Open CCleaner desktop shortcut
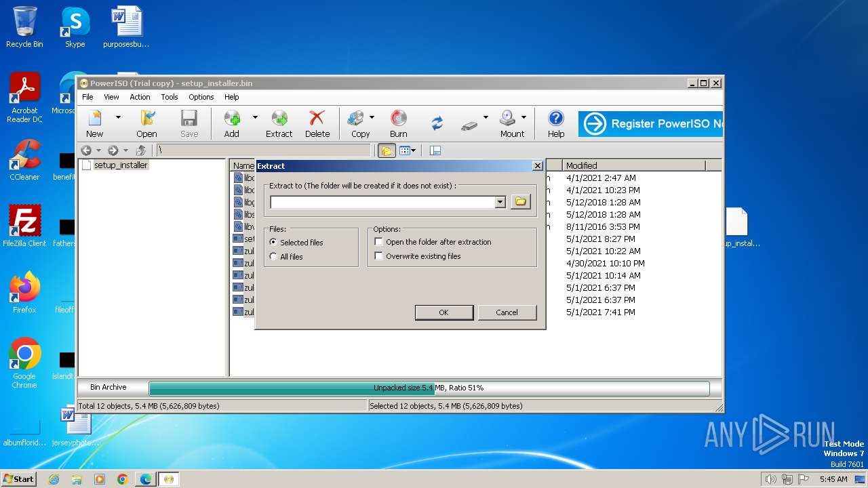 [x=24, y=160]
